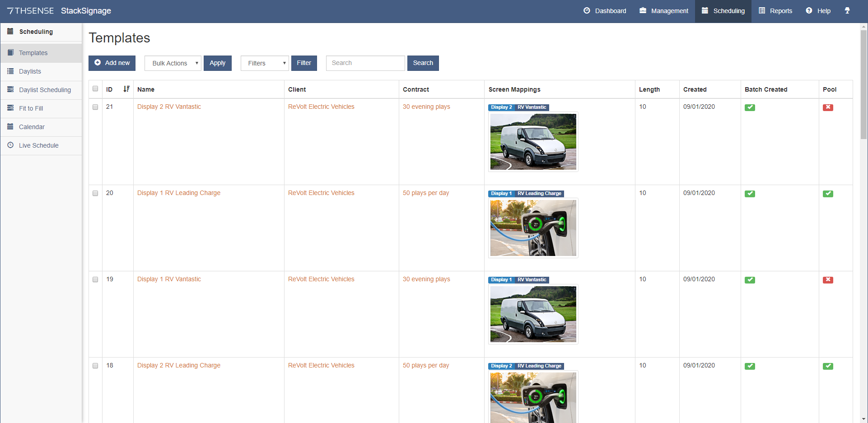Select Live Schedule in the sidebar
The image size is (868, 423).
pos(41,145)
